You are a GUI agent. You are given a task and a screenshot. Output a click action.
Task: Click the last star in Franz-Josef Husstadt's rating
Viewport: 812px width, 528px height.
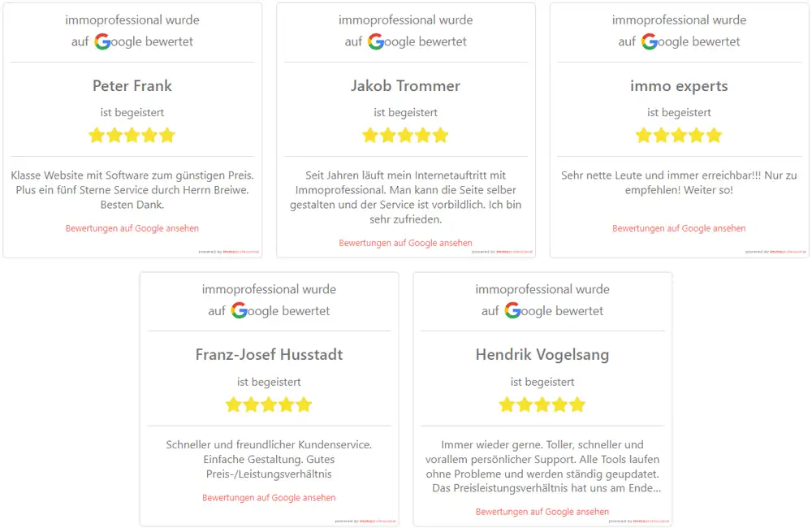point(304,404)
